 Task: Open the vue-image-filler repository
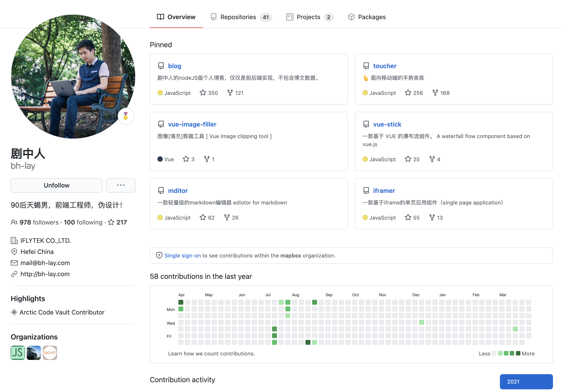(x=192, y=124)
